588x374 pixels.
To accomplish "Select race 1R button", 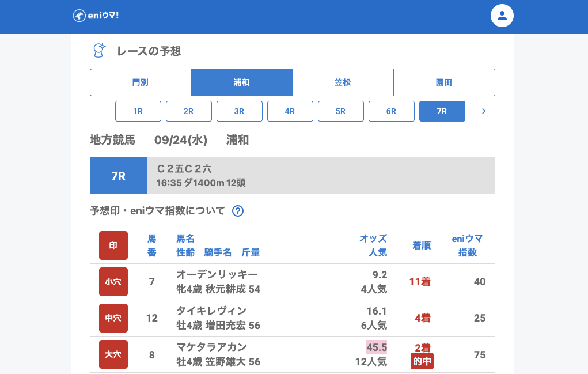I will [138, 111].
